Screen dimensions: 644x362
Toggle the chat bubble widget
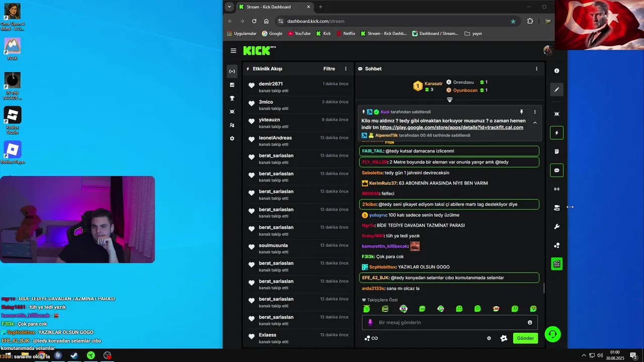[x=556, y=170]
